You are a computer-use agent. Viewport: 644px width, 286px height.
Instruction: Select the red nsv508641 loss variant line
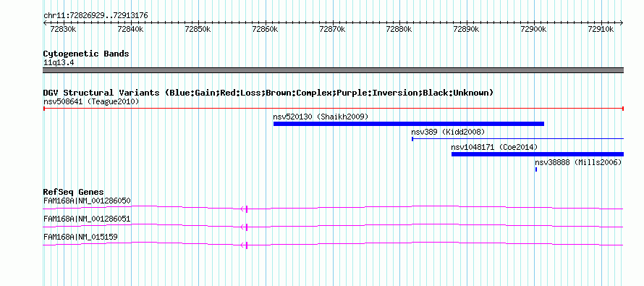coord(334,109)
